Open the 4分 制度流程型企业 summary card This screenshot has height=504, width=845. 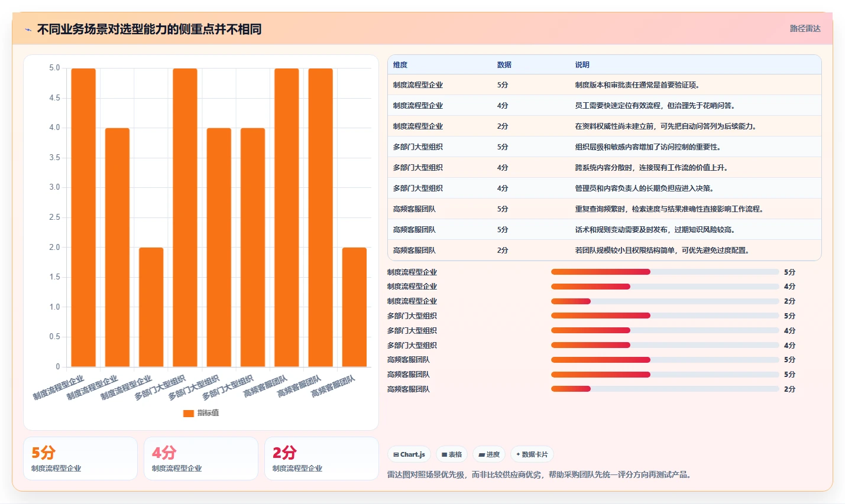coord(201,459)
